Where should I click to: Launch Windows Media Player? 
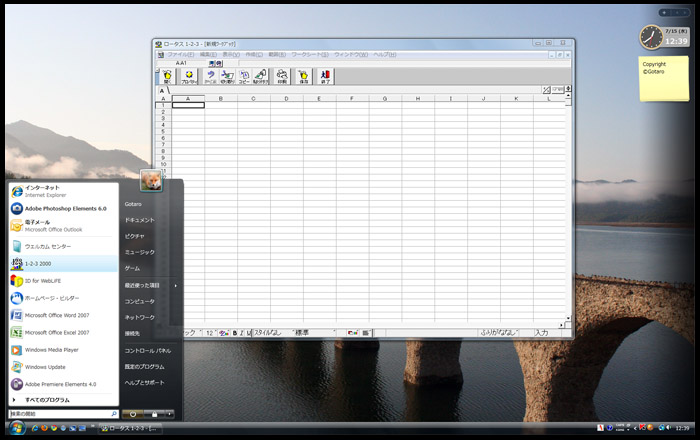64,350
